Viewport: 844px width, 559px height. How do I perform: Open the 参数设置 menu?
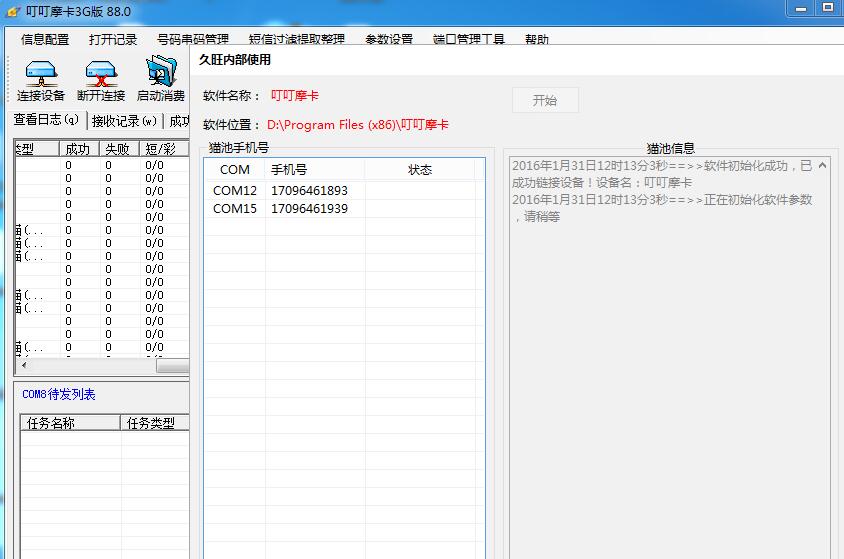click(x=389, y=39)
